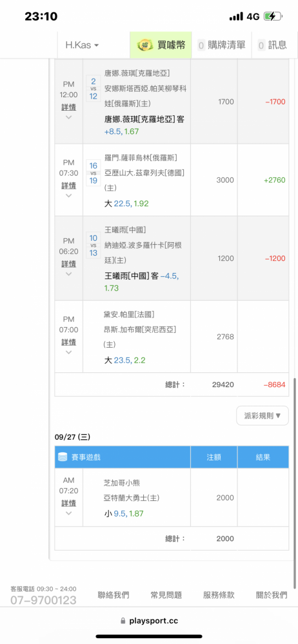Viewport: 298px width, 644px height.
Task: Expand 詳情 for AM 07:20 Cubs game
Action: tap(69, 503)
